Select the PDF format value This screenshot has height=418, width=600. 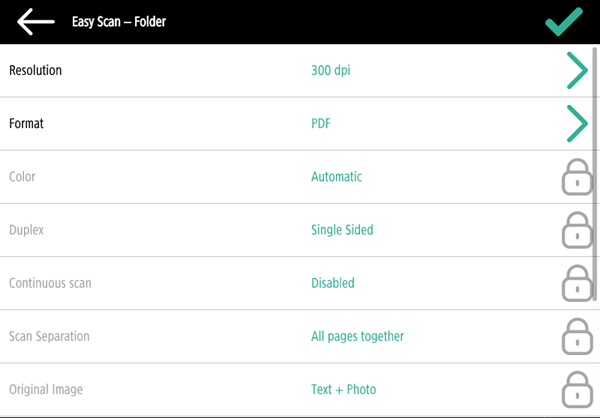pyautogui.click(x=321, y=124)
